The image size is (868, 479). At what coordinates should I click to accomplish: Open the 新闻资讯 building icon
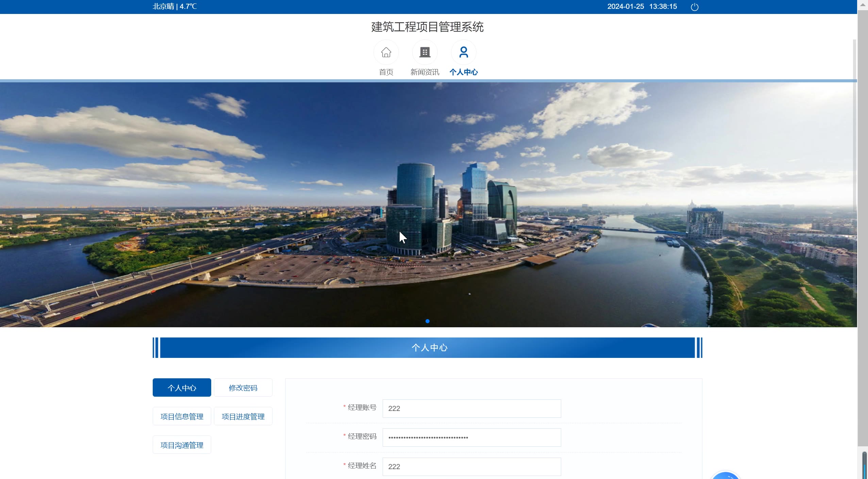425,52
